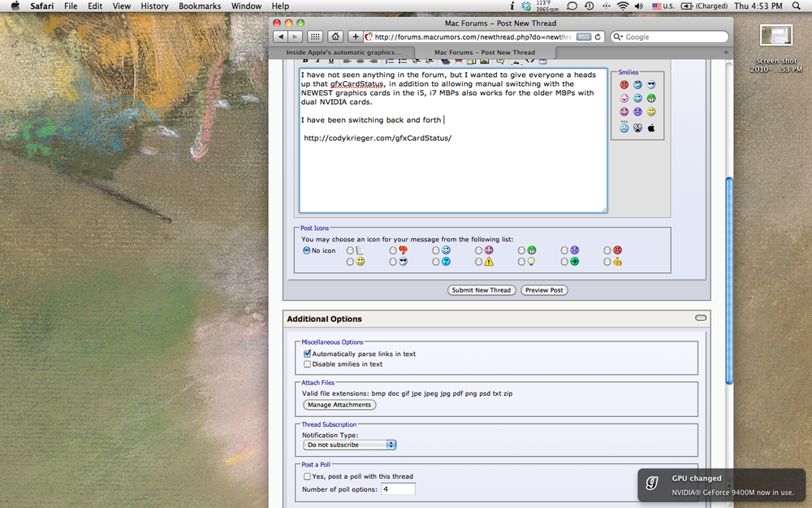This screenshot has width=812, height=508.
Task: Click the speech bubble menu bar icon
Action: click(572, 7)
